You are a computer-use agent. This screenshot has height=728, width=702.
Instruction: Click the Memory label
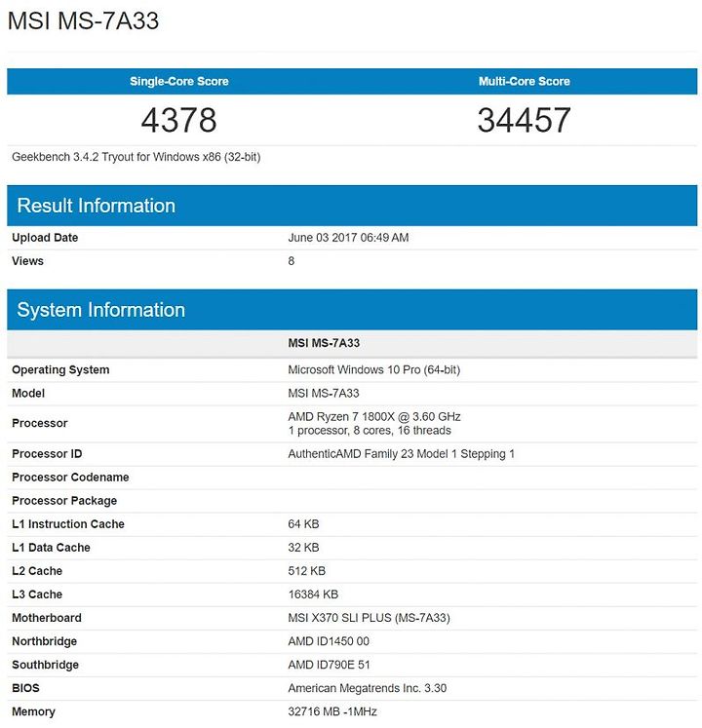tap(33, 711)
